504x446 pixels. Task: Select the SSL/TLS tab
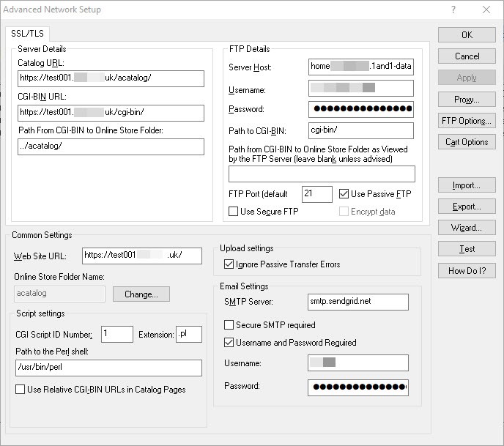(27, 34)
